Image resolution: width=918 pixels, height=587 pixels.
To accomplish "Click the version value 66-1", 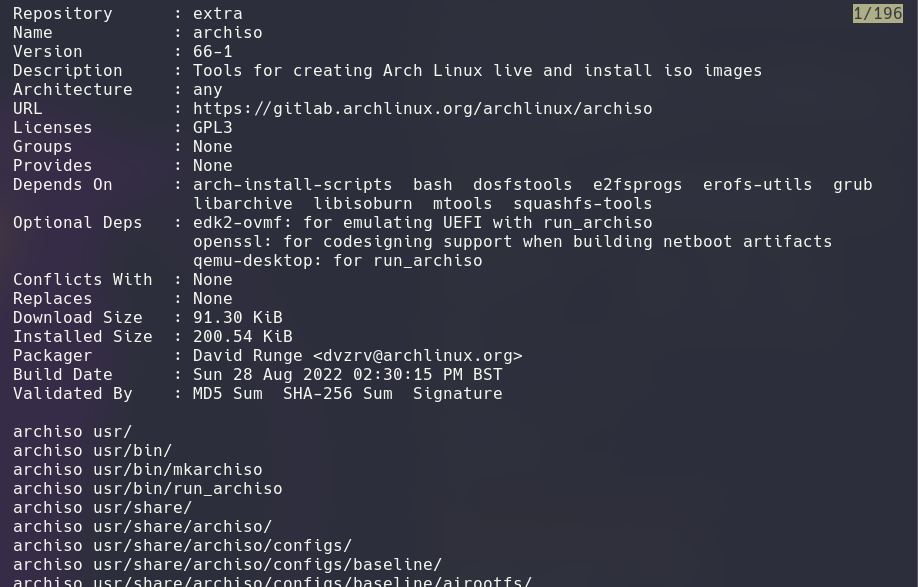I will coord(212,51).
